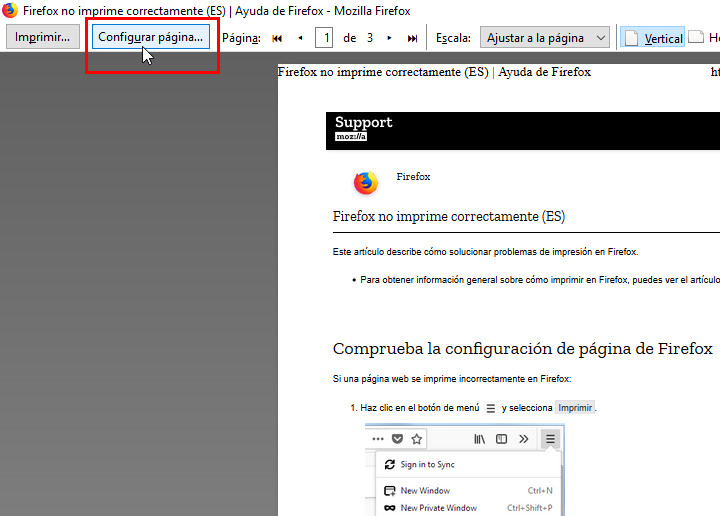Select the horizontal orientation option
This screenshot has width=720, height=516.
(704, 38)
